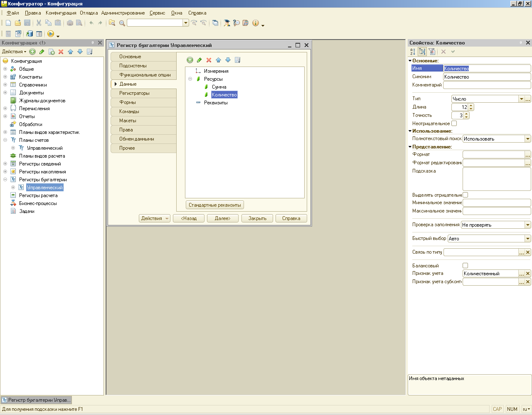Screen dimensions: 532x415
Task: Toggle the Балансовый checkbox
Action: tap(465, 265)
